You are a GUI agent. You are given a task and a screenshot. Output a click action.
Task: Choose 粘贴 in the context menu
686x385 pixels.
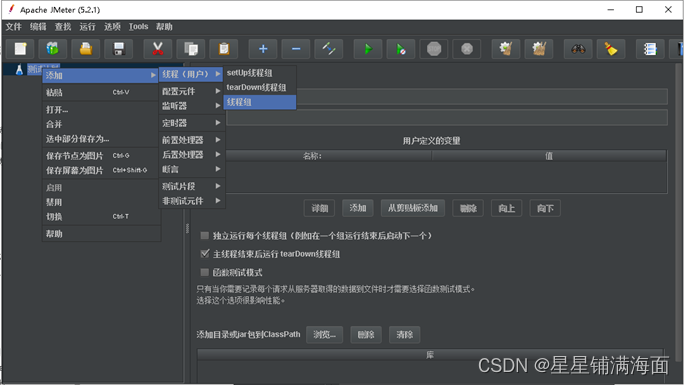click(101, 92)
